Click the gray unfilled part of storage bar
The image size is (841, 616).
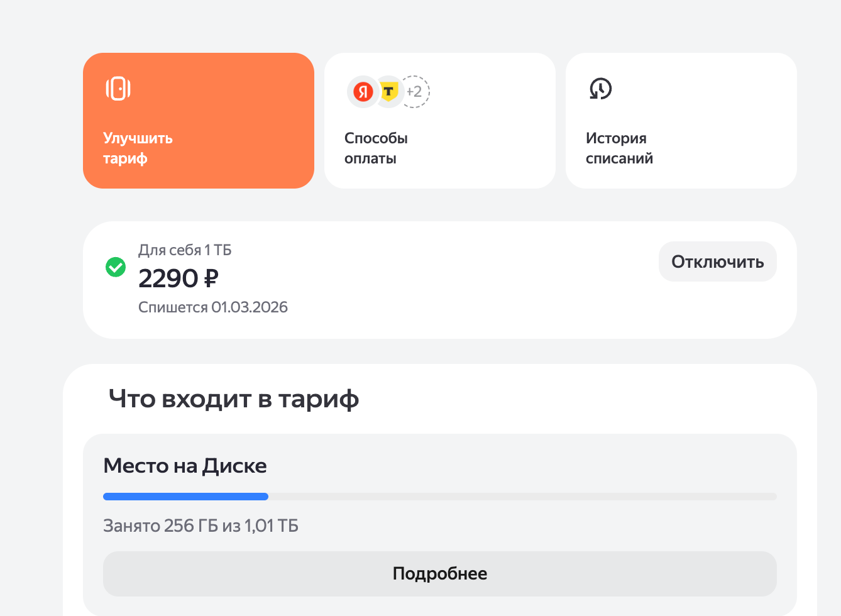pyautogui.click(x=522, y=497)
